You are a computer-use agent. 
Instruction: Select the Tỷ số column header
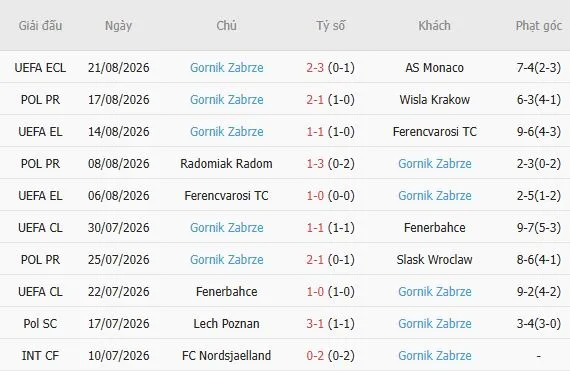(330, 25)
